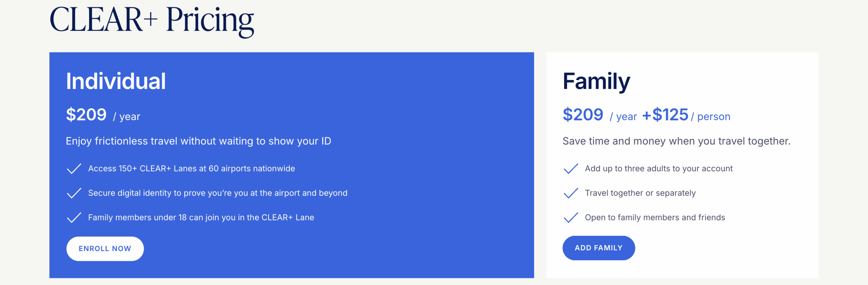Viewport: 868px width, 285px height.
Task: Click checkmark beside Family members under 18
Action: (x=74, y=217)
